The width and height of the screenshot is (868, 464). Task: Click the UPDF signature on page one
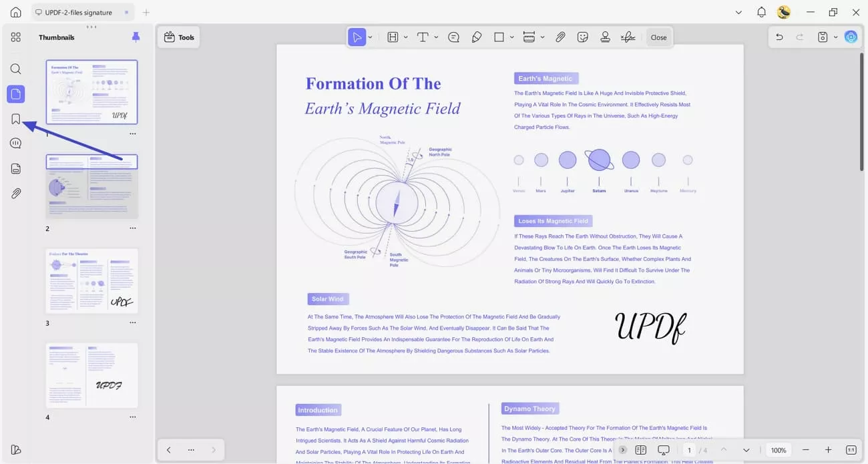[x=650, y=328]
